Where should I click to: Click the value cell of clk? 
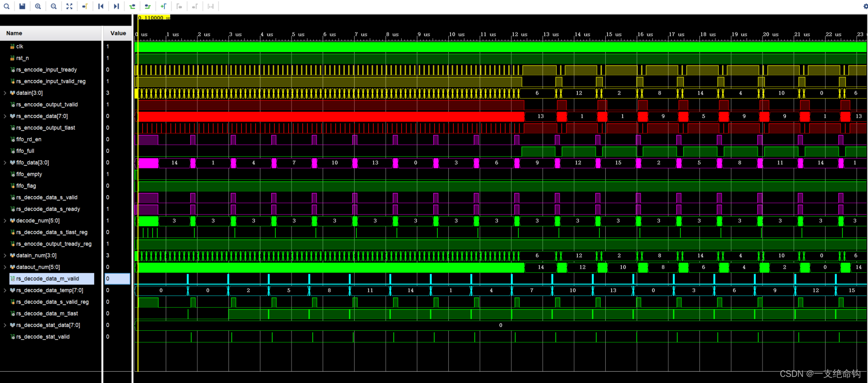coord(117,47)
